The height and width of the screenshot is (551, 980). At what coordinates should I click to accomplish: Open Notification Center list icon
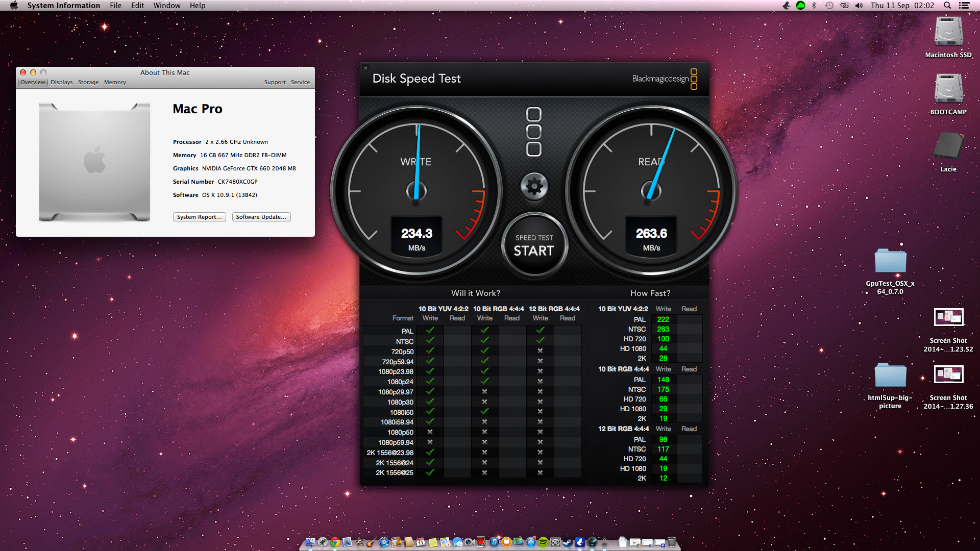click(964, 5)
